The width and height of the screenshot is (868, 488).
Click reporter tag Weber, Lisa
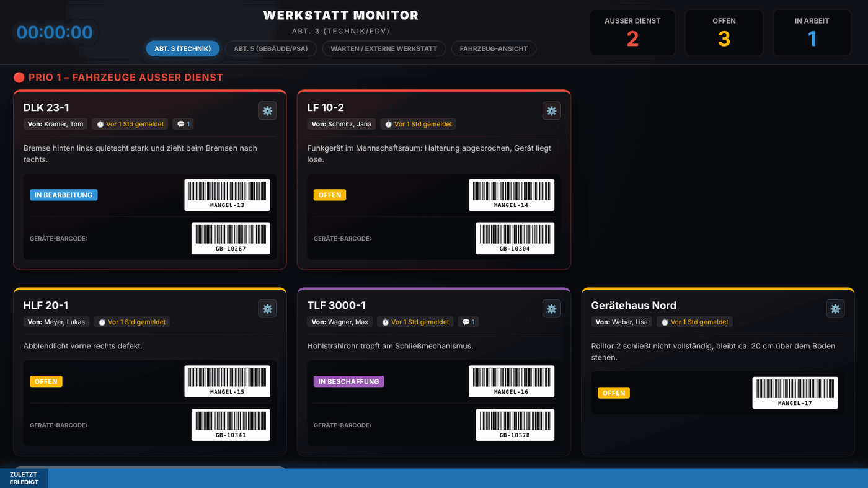(622, 322)
